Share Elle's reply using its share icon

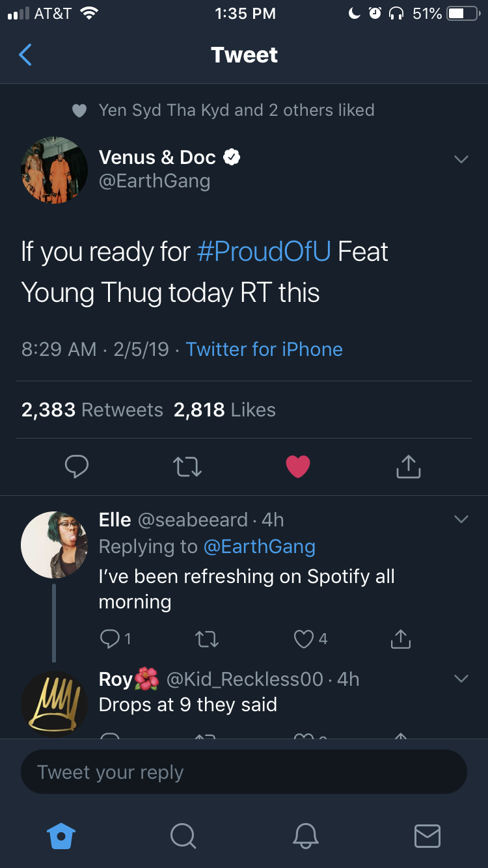pyautogui.click(x=401, y=640)
